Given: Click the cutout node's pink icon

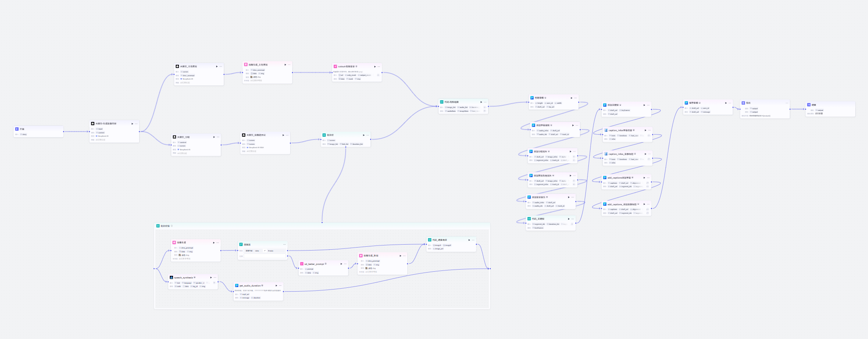Looking at the screenshot, I should (335, 66).
